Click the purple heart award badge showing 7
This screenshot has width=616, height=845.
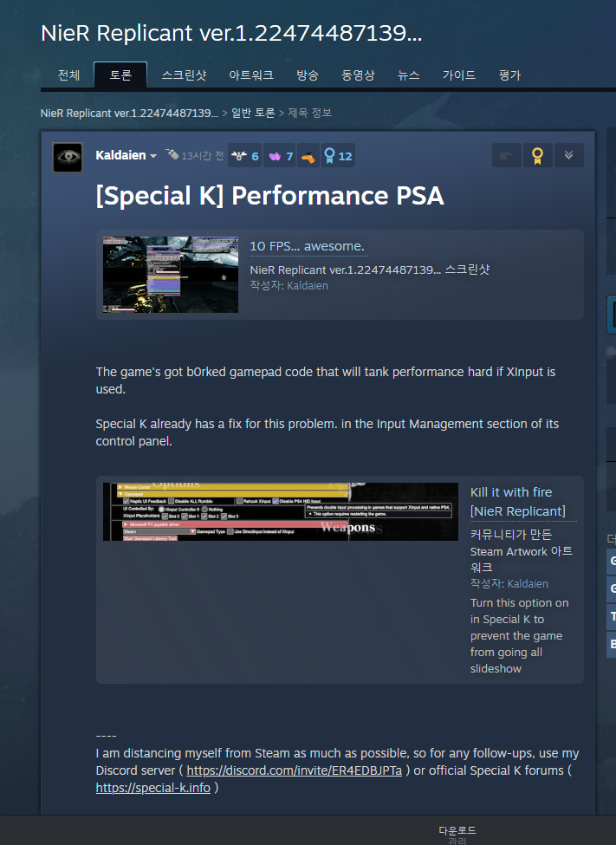[279, 156]
